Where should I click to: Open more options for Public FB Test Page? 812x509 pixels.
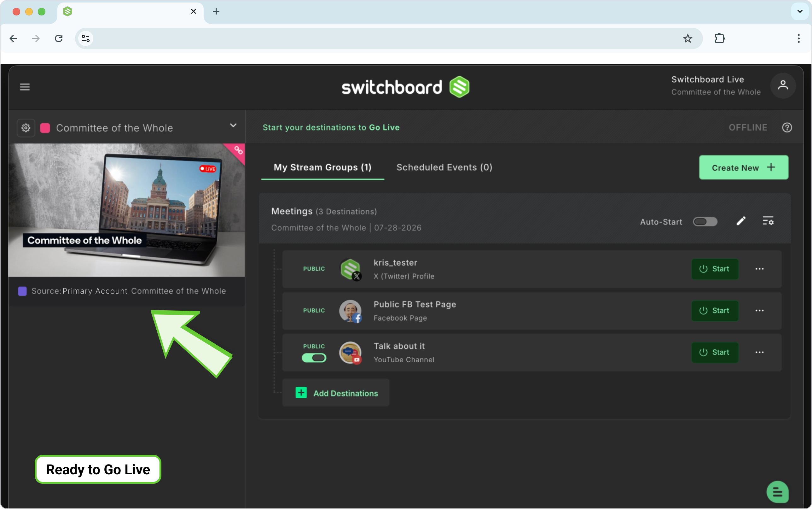pos(759,311)
